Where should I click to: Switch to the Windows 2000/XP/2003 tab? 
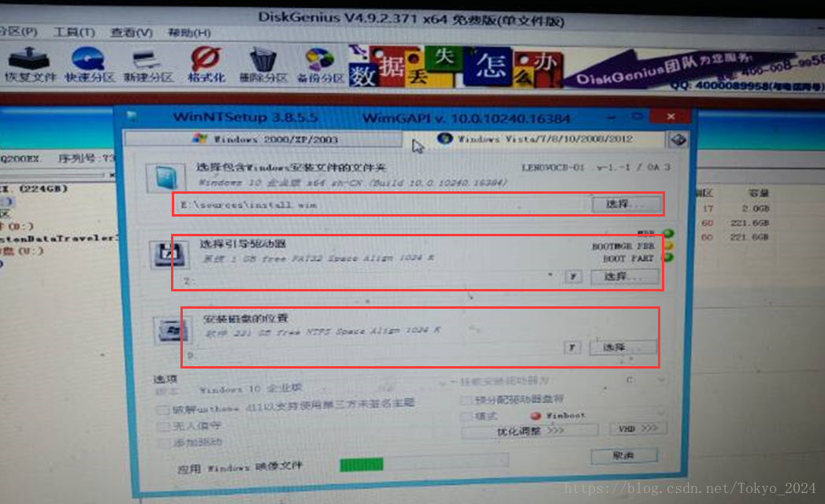tap(263, 139)
